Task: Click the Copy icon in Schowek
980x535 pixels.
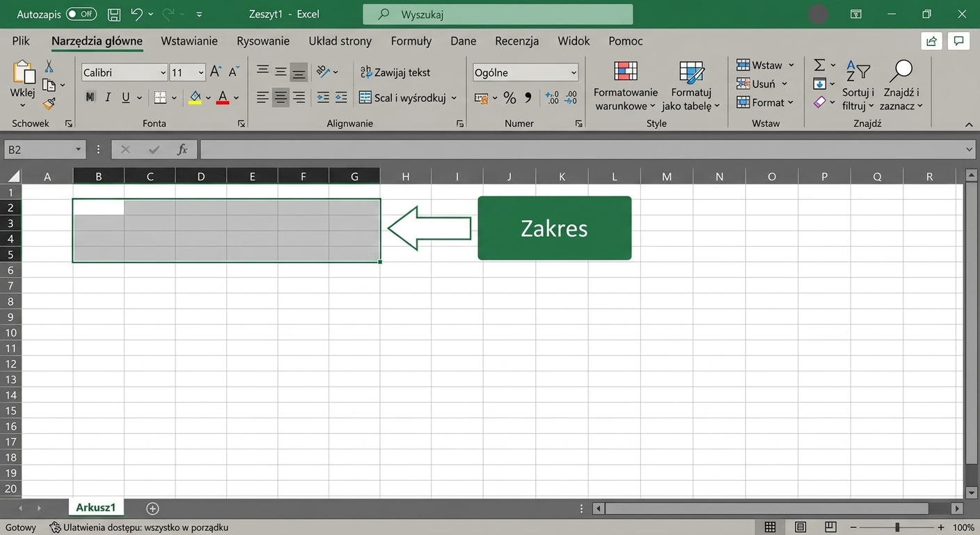Action: coord(49,85)
